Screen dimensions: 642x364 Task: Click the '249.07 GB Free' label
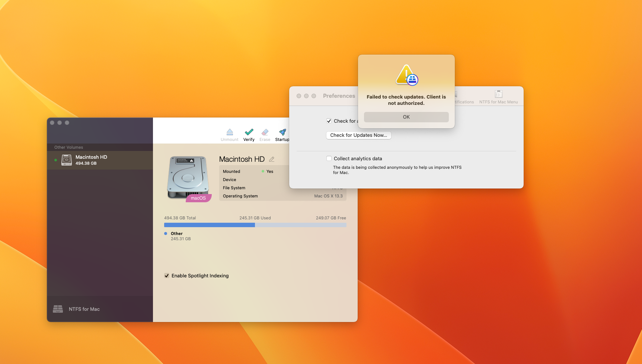click(x=331, y=218)
